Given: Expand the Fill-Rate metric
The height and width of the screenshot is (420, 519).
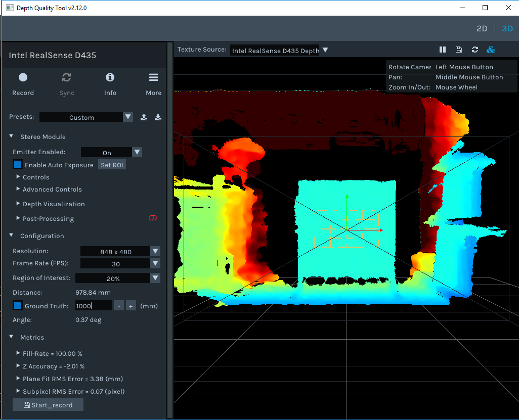Looking at the screenshot, I should click(x=18, y=353).
